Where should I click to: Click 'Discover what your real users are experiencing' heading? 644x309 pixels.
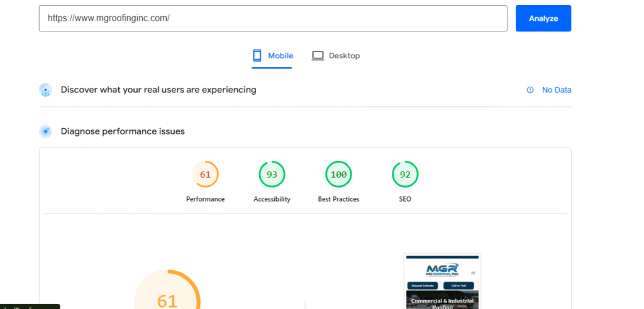coord(158,90)
